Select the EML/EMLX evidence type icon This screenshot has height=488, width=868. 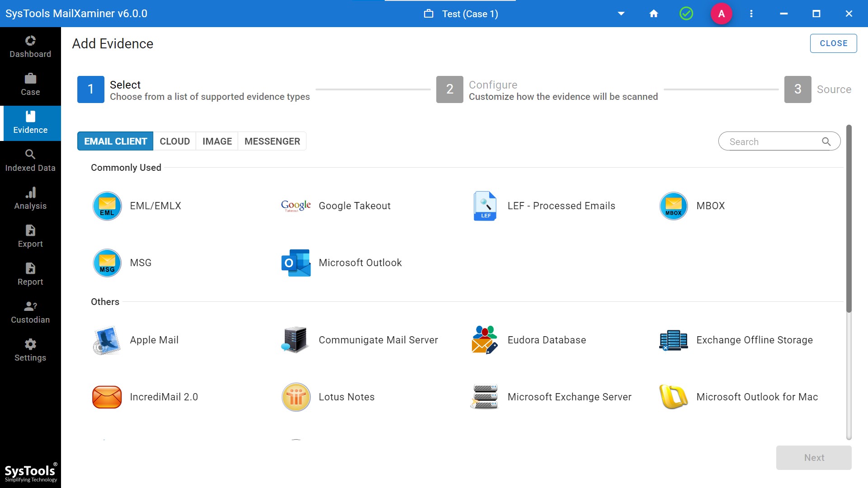107,206
